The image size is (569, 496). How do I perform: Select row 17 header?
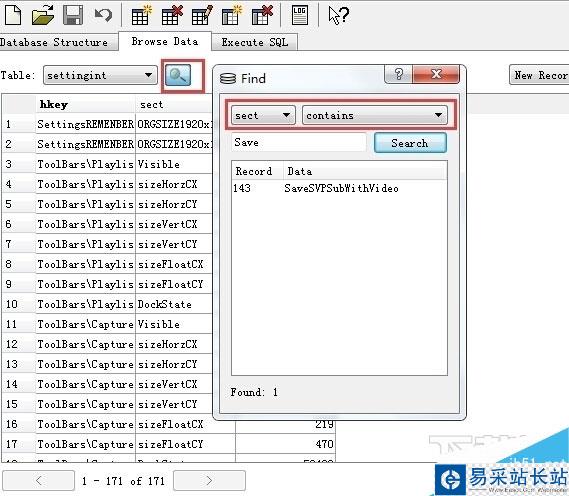[x=19, y=444]
